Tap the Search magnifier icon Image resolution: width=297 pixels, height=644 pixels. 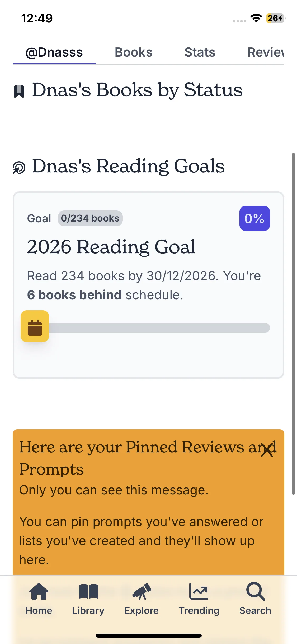coord(255,592)
